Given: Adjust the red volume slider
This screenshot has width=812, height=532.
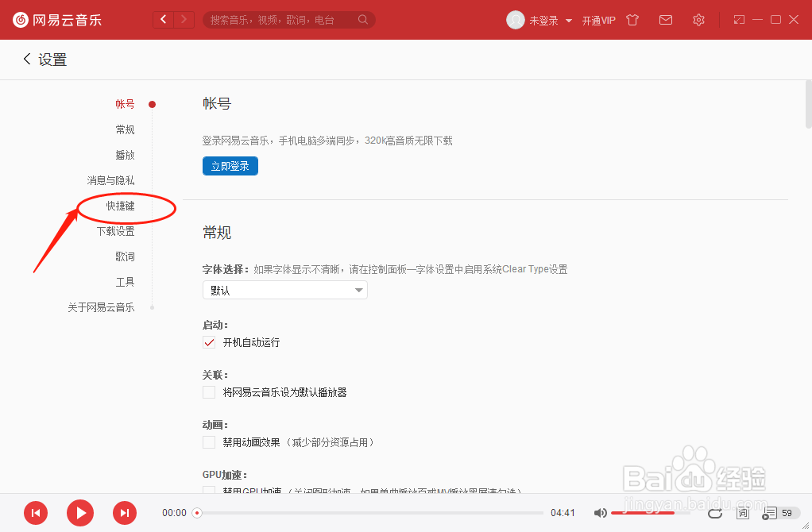Looking at the screenshot, I should [x=644, y=513].
